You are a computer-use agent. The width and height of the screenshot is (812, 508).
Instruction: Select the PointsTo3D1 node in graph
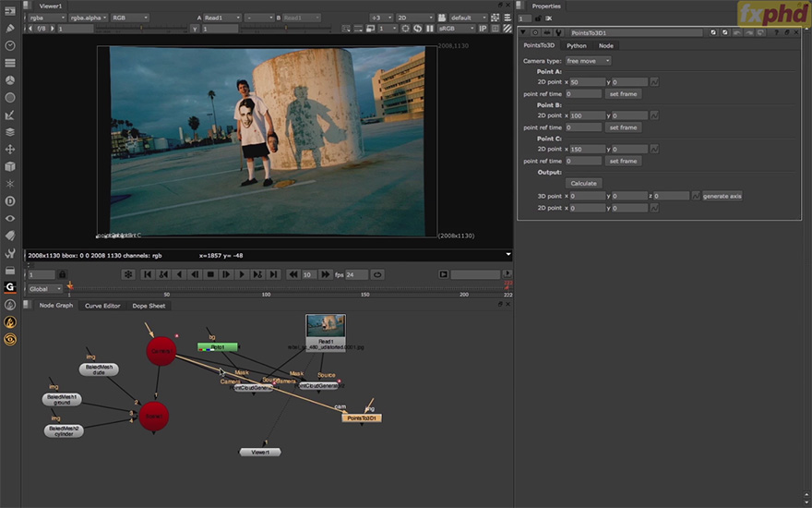362,417
